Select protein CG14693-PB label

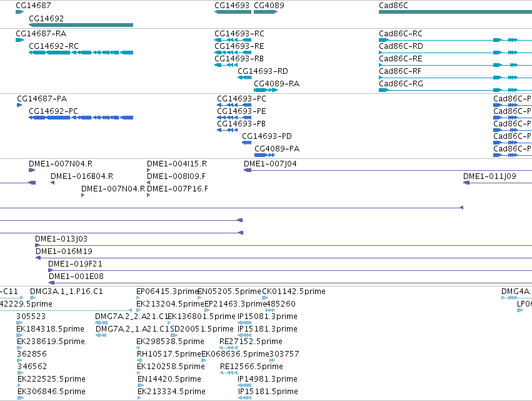coord(241,124)
